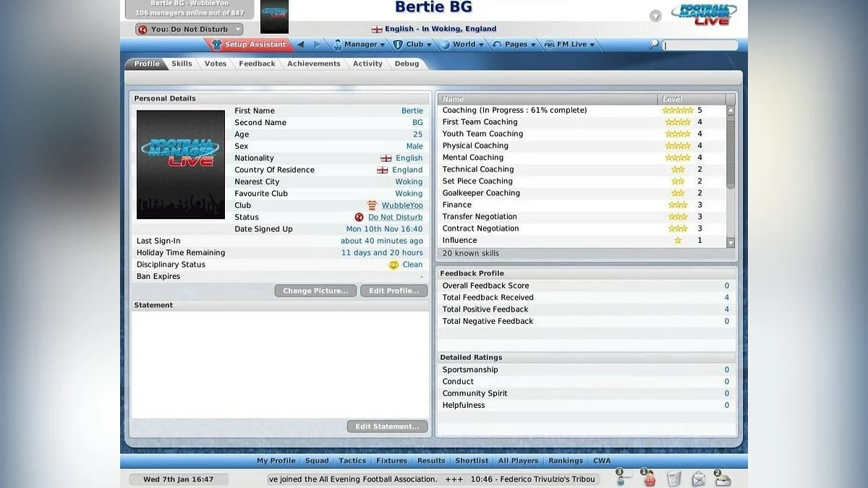Screen dimensions: 868x488
Task: Open the FM Live menu
Action: (x=569, y=45)
